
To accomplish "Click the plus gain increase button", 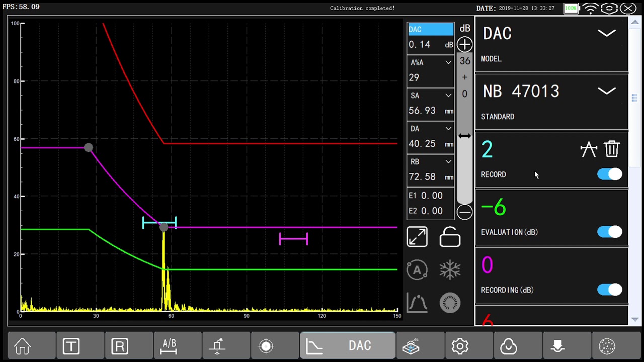I will (x=464, y=44).
